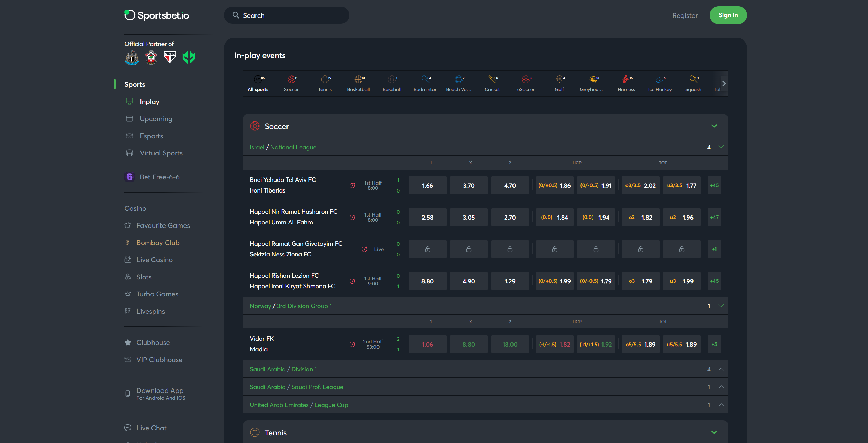Select the Tennis sport tab

coord(325,83)
